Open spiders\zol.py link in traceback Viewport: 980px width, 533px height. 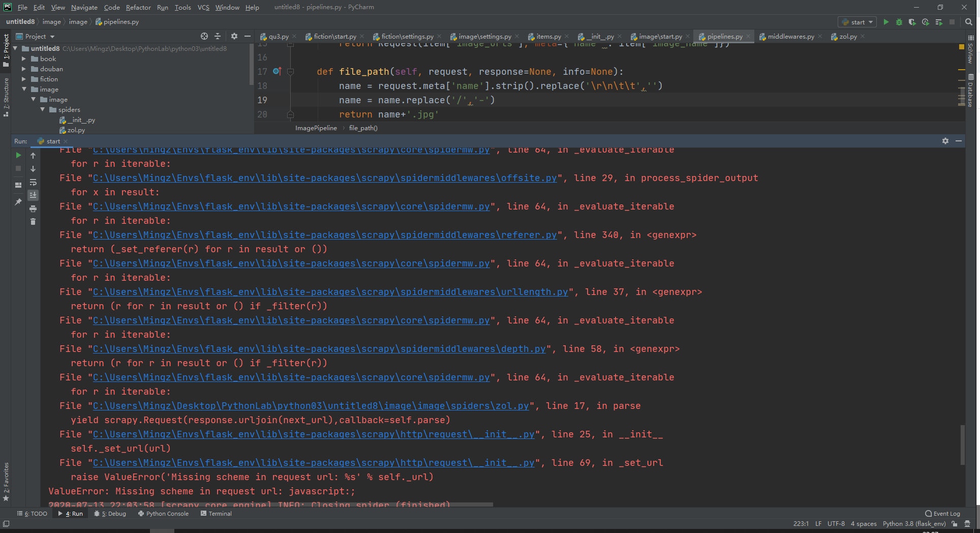311,406
